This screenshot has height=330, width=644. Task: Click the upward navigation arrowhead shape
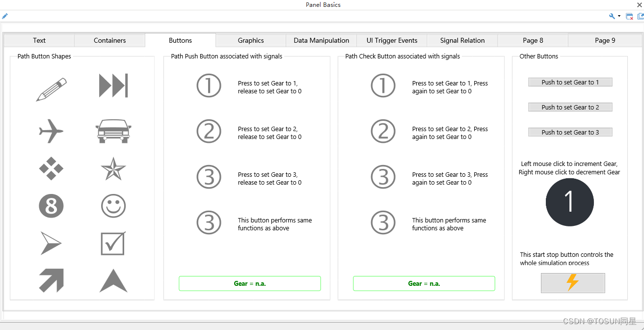coord(113,280)
